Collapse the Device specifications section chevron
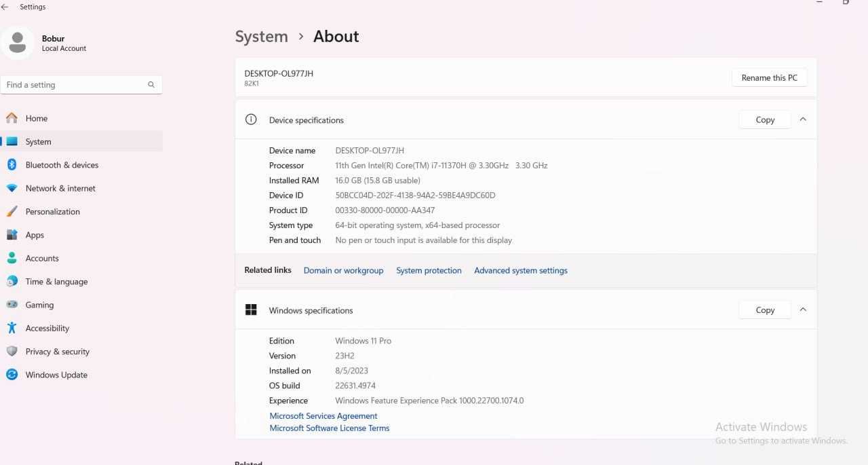868x465 pixels. (803, 119)
